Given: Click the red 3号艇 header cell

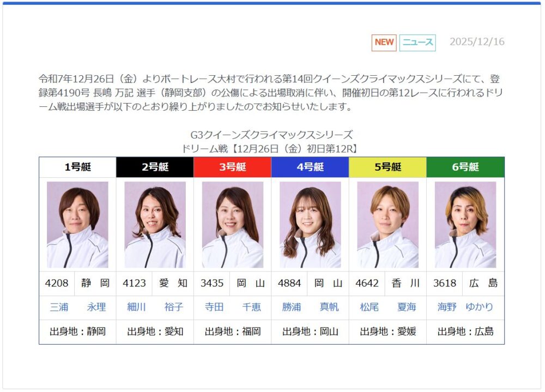Looking at the screenshot, I should point(232,167).
